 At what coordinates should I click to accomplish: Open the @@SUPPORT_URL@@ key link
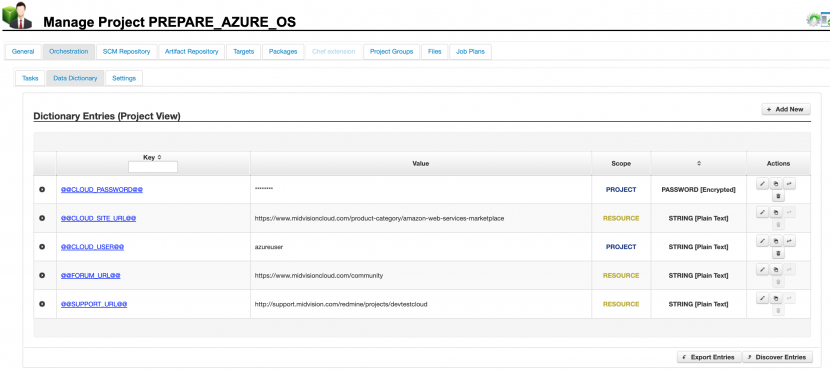[94, 304]
